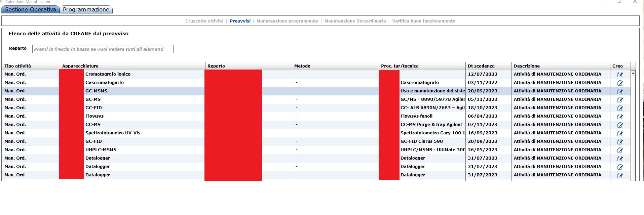Click 'Uso e manutenzione del siste' cell
644x215 pixels.
[432, 91]
